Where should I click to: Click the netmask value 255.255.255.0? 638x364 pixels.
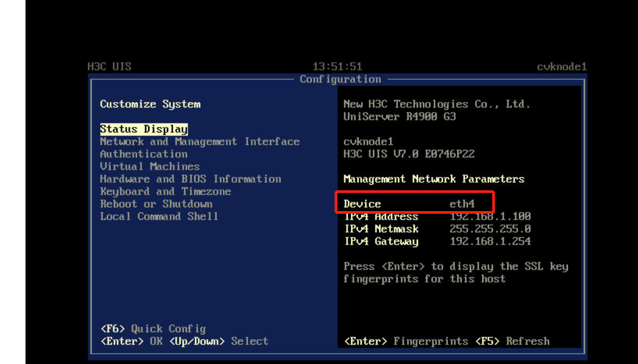490,229
